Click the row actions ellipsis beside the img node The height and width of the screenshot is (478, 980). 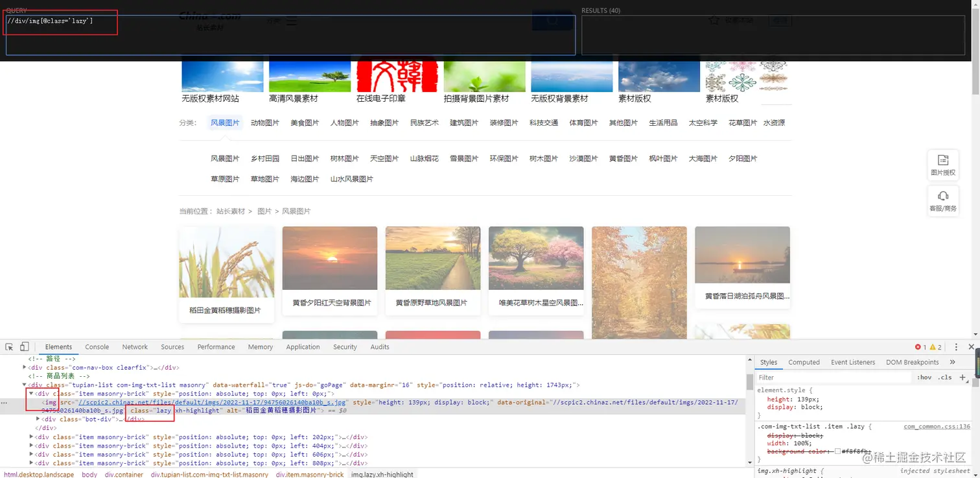[5, 403]
